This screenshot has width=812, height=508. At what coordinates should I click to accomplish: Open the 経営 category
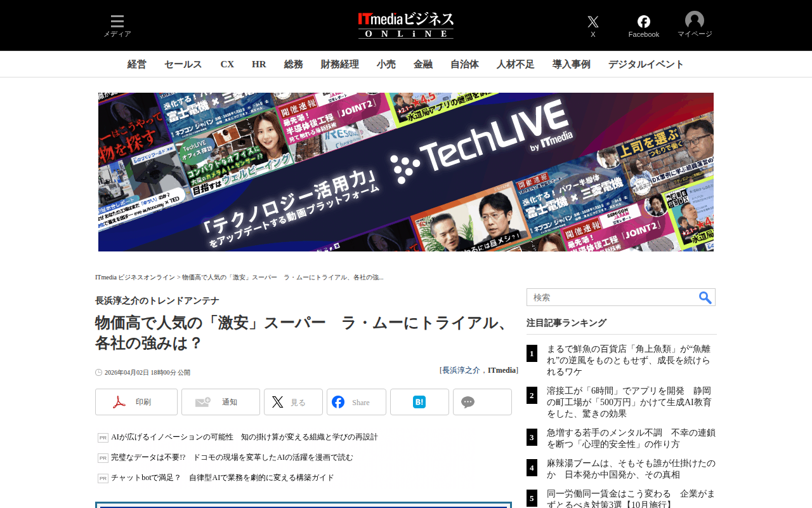[137, 64]
